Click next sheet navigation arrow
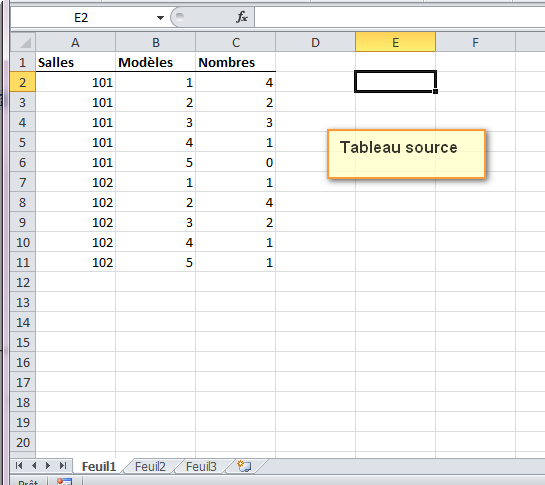545x485 pixels. [48, 466]
